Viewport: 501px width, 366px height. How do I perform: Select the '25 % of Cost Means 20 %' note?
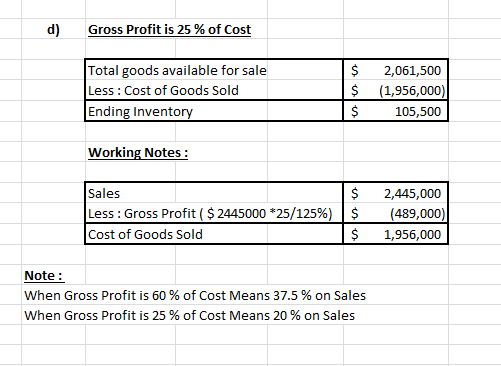tap(190, 315)
